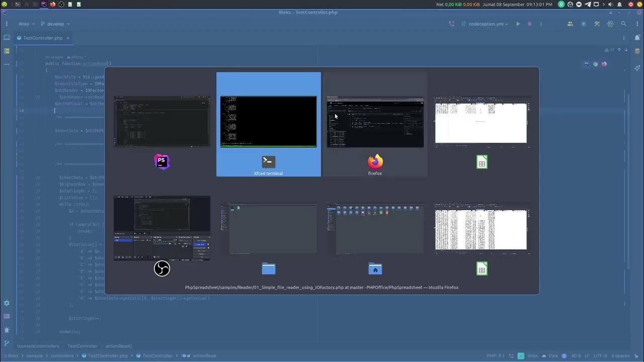The height and width of the screenshot is (362, 644).
Task: Open the develop git branch dropdown
Action: tap(55, 24)
